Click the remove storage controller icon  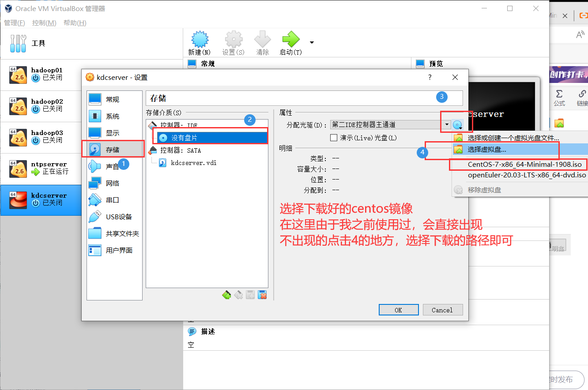click(239, 295)
